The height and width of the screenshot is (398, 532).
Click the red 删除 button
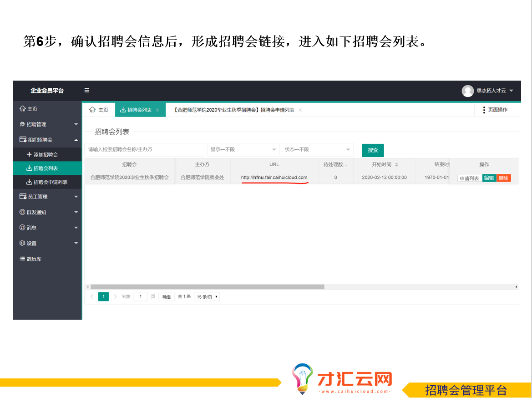pyautogui.click(x=503, y=178)
